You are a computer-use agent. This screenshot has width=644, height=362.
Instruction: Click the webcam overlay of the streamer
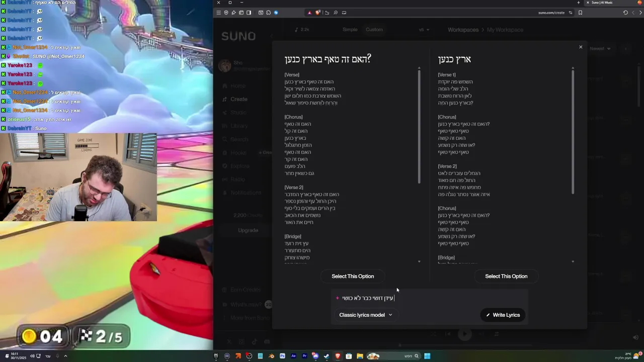[78, 177]
